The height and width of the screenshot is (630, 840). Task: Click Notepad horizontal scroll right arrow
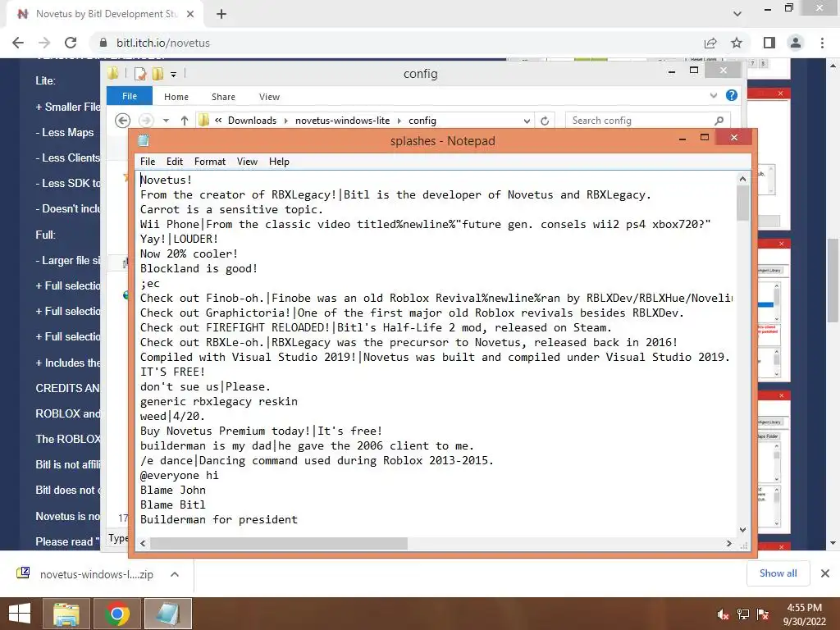(x=728, y=543)
